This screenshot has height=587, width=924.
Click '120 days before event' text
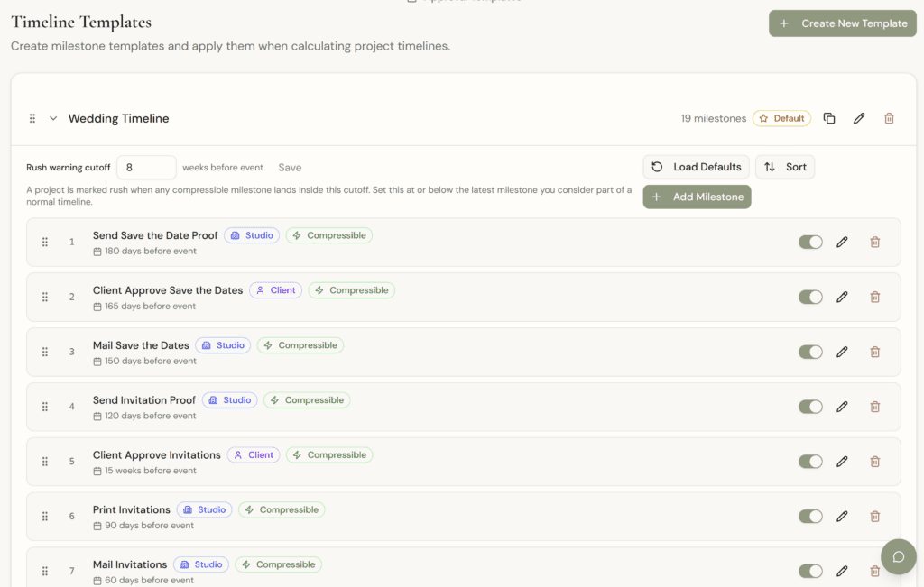151,416
